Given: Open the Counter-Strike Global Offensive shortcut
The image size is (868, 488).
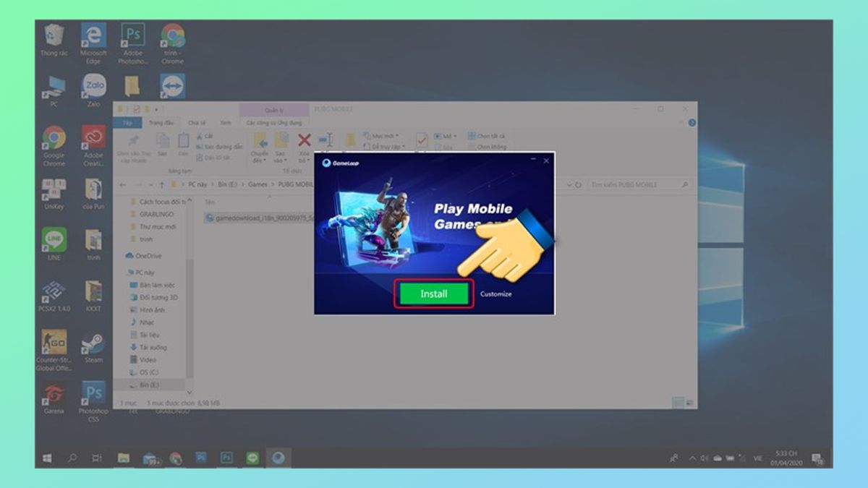Looking at the screenshot, I should click(x=54, y=351).
